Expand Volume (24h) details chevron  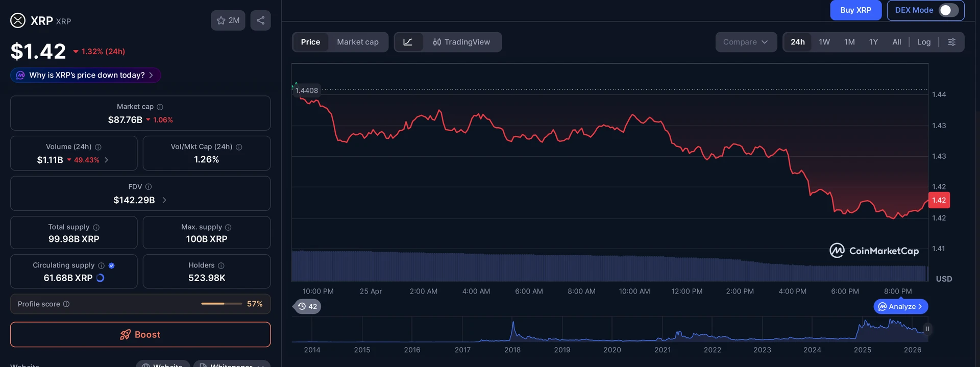[106, 160]
